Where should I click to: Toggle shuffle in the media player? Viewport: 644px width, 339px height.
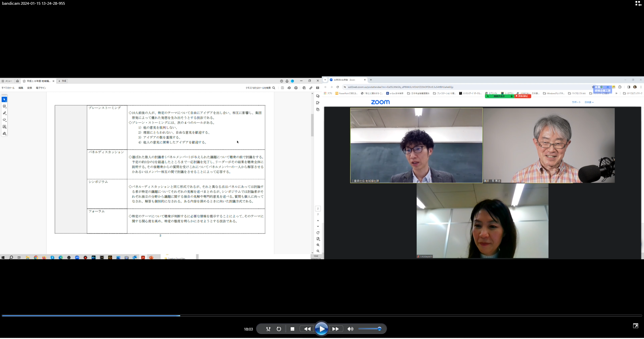click(268, 329)
